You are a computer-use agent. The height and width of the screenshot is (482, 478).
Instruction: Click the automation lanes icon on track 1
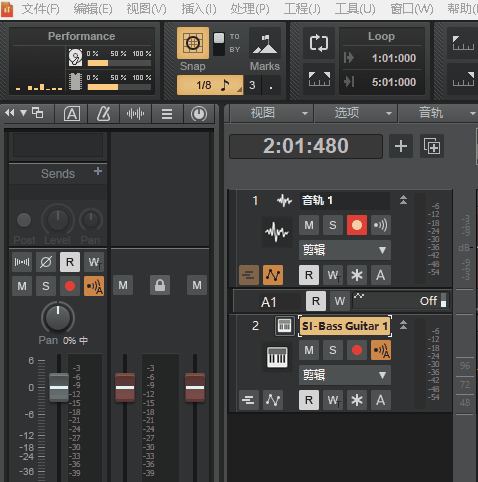point(273,275)
